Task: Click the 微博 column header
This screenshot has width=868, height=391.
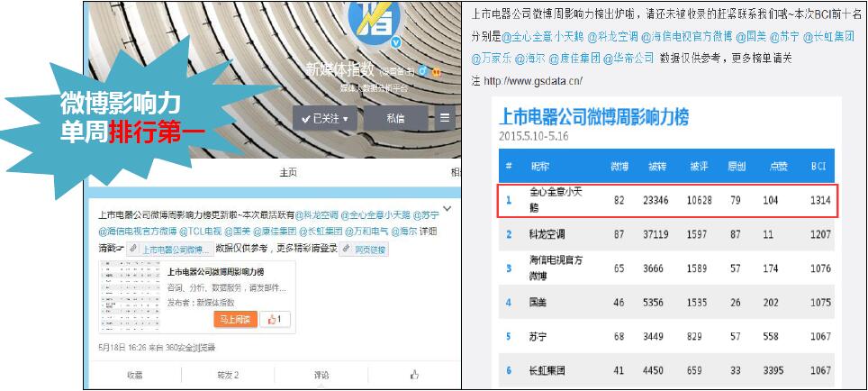Action: [619, 167]
